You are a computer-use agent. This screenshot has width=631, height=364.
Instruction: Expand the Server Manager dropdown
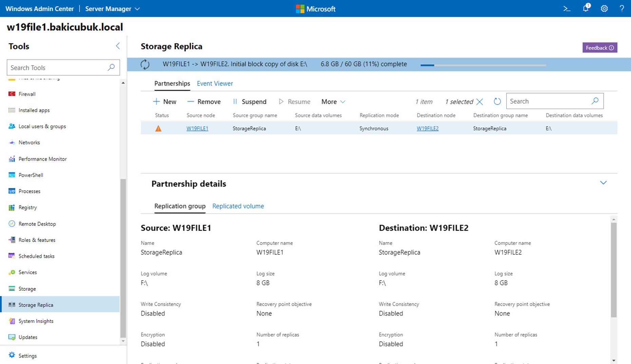point(112,9)
